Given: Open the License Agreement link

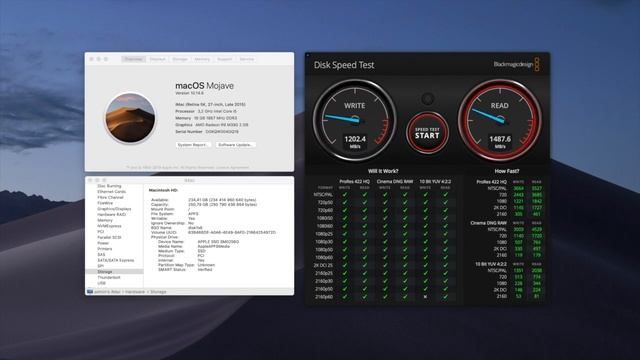Looking at the screenshot, I should pos(232,167).
